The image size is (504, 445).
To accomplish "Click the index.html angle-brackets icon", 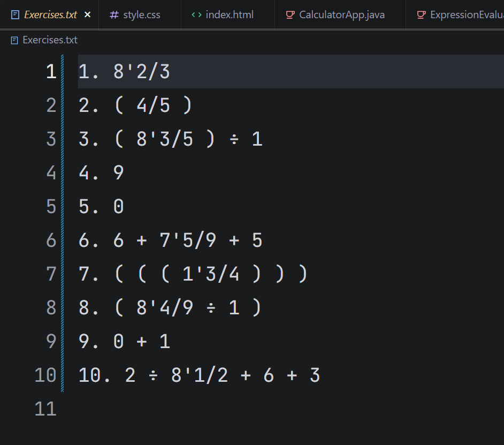I will pyautogui.click(x=196, y=15).
